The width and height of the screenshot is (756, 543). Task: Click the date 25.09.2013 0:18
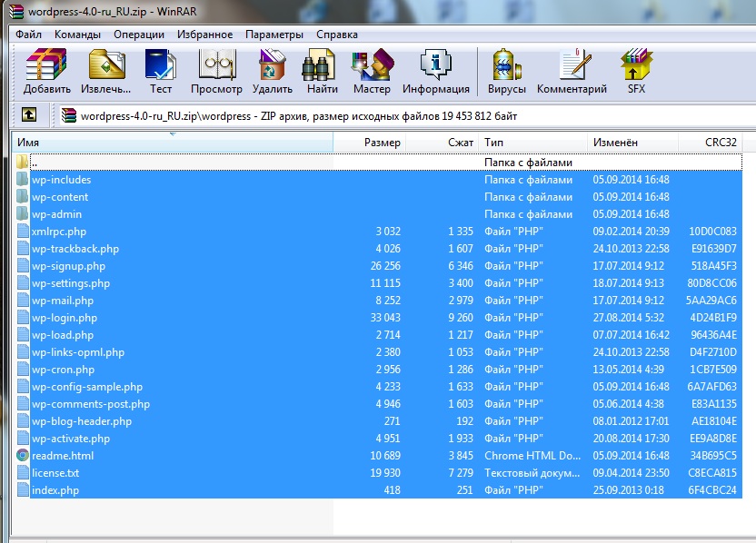coord(628,490)
